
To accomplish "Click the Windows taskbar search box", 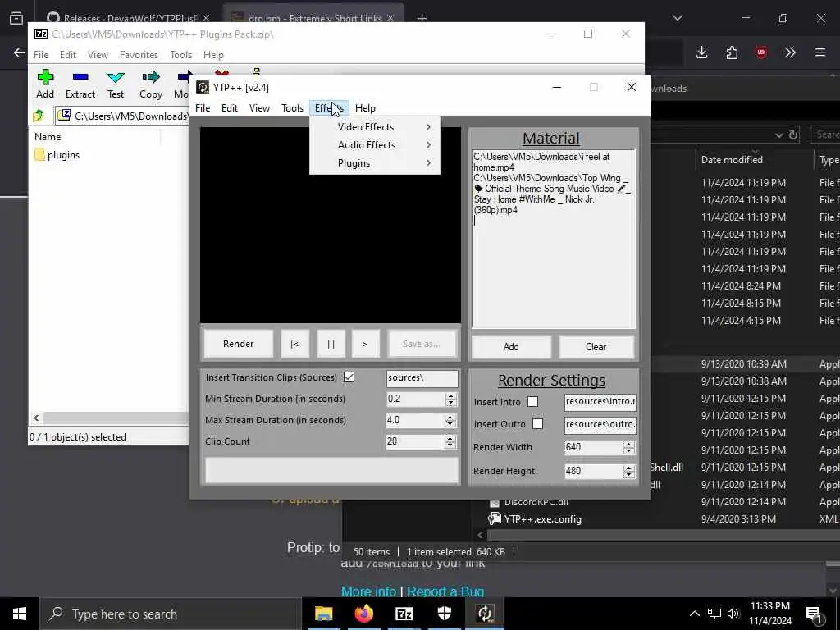I will tap(171, 614).
